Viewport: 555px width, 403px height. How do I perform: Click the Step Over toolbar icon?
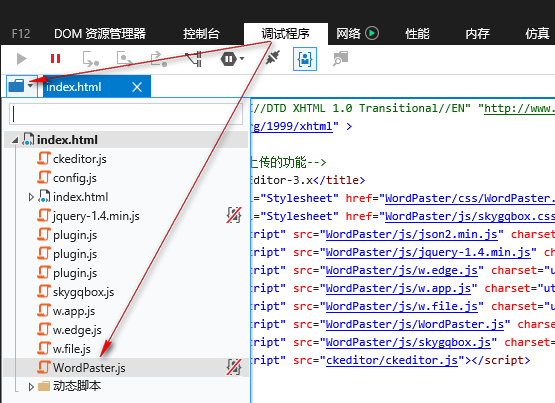pos(125,59)
